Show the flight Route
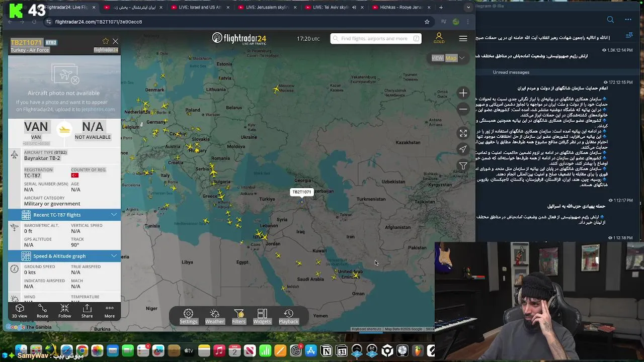644x362 pixels. tap(42, 311)
